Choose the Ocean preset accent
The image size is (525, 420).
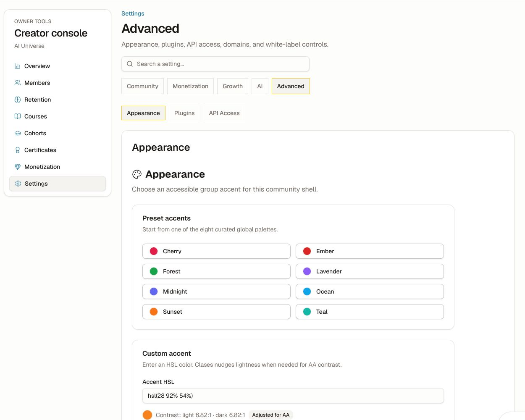[370, 291]
